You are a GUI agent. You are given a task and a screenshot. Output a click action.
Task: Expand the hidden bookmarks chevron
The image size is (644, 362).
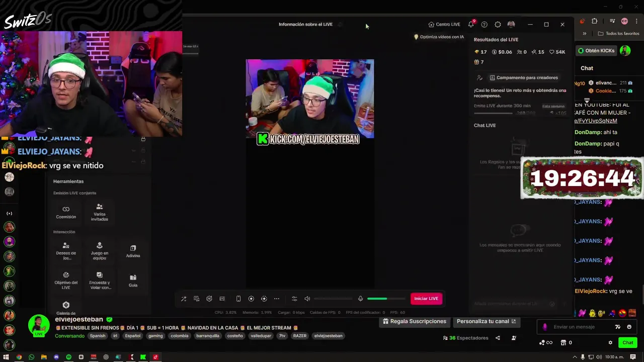pos(585,34)
